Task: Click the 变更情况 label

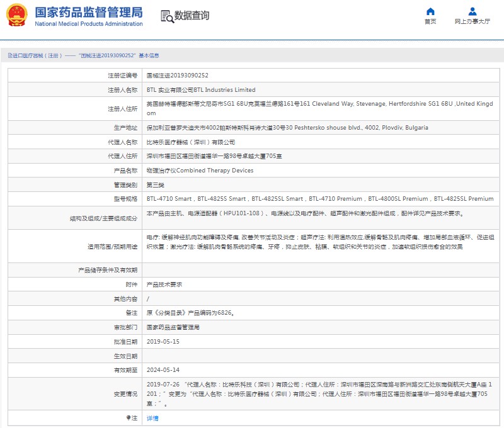Action: pyautogui.click(x=125, y=394)
